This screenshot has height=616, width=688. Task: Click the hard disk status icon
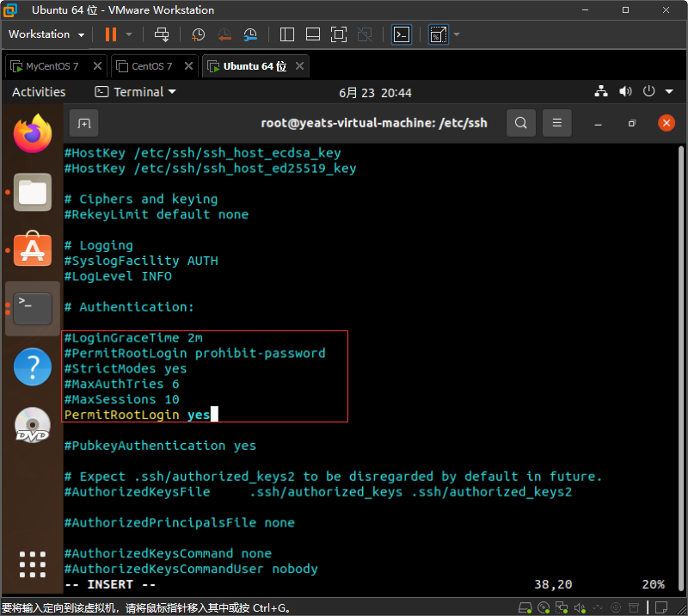tap(525, 607)
